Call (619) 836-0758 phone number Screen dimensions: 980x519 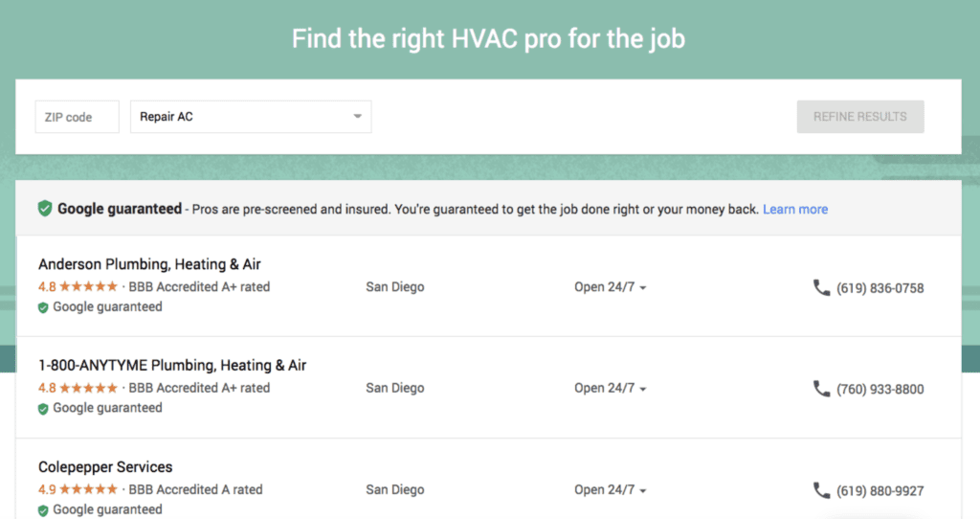coord(880,288)
